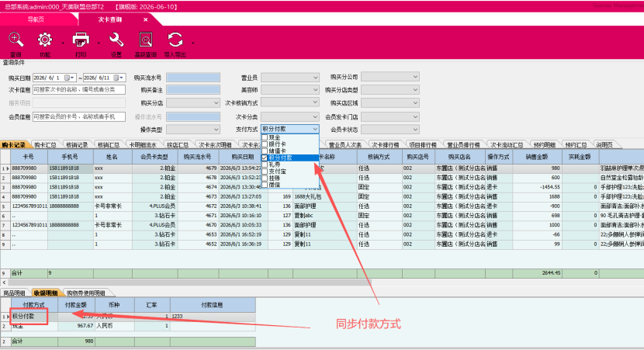
Task: Switch to the 预约汇总 tab
Action: coord(576,145)
